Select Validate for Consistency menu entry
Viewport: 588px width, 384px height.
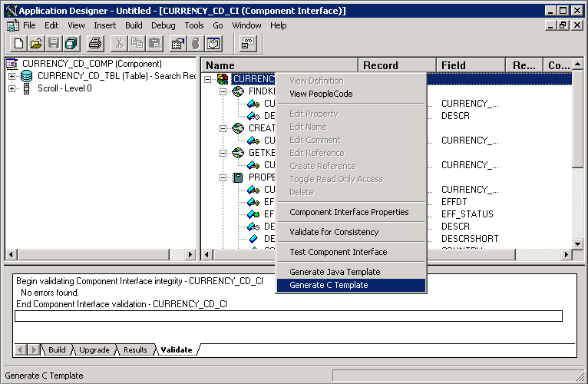tap(334, 232)
